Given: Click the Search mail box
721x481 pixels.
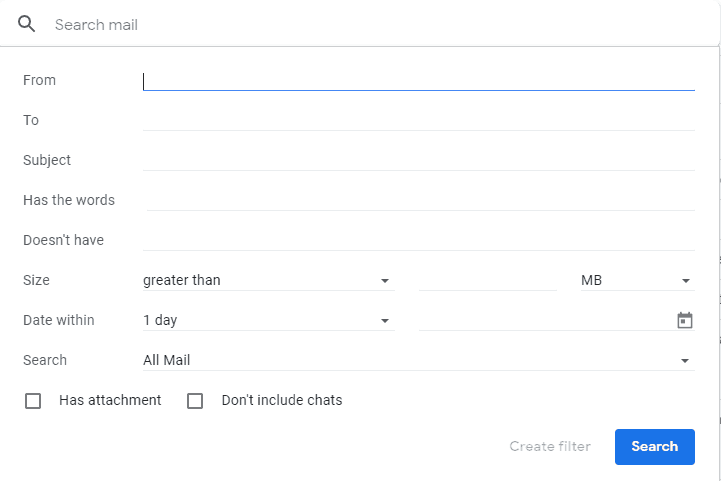Looking at the screenshot, I should [380, 24].
